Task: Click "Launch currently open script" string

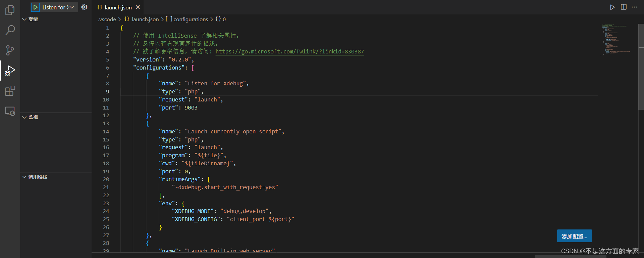Action: tap(233, 131)
